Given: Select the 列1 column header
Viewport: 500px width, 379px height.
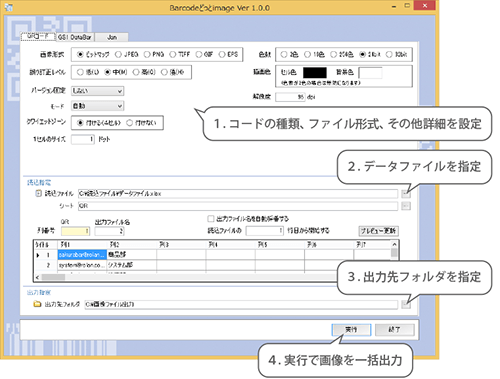Looking at the screenshot, I should 82,245.
